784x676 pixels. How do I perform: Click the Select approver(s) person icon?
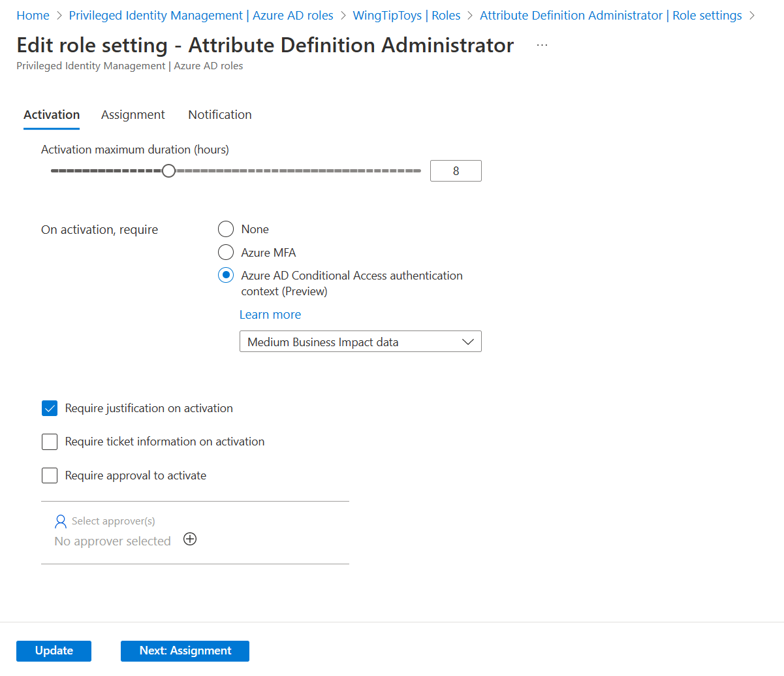[x=61, y=521]
